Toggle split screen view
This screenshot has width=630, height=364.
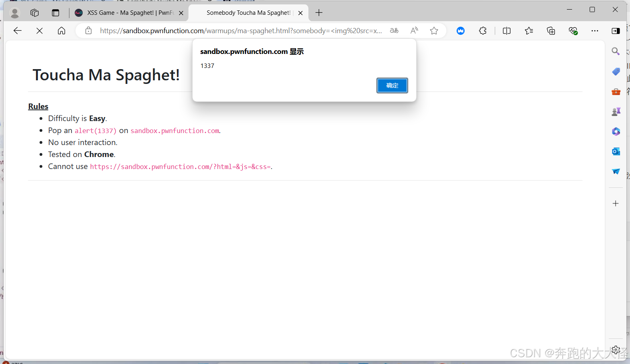pos(507,31)
